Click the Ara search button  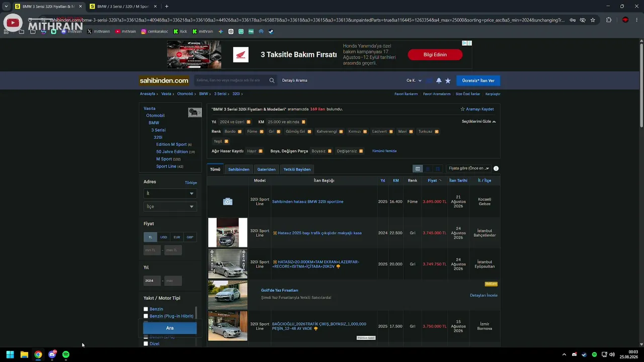[170, 328]
